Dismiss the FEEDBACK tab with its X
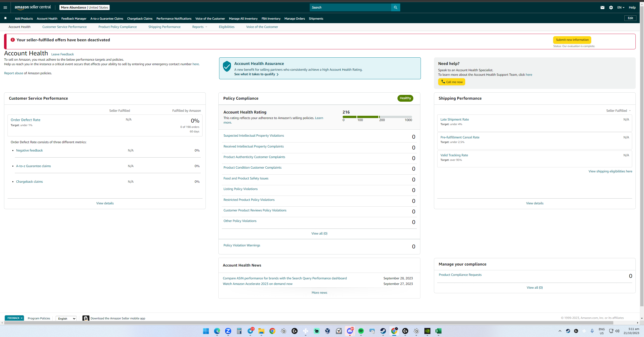The image size is (644, 337). point(22,318)
